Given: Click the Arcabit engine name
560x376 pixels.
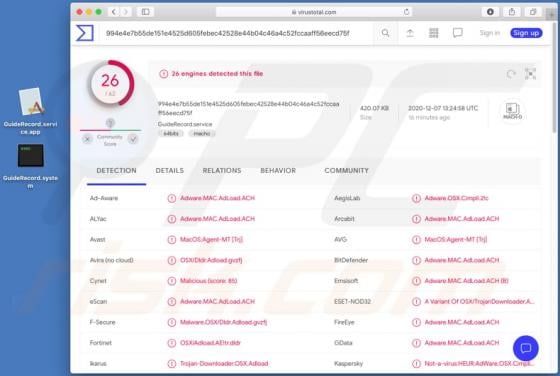Looking at the screenshot, I should (x=344, y=219).
